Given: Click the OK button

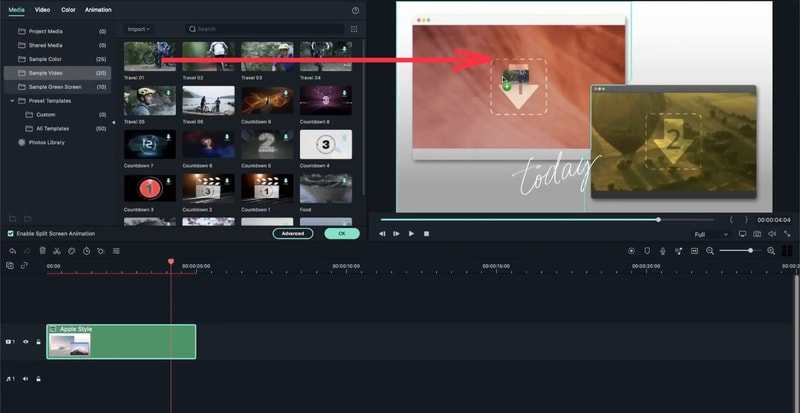Looking at the screenshot, I should click(x=342, y=233).
